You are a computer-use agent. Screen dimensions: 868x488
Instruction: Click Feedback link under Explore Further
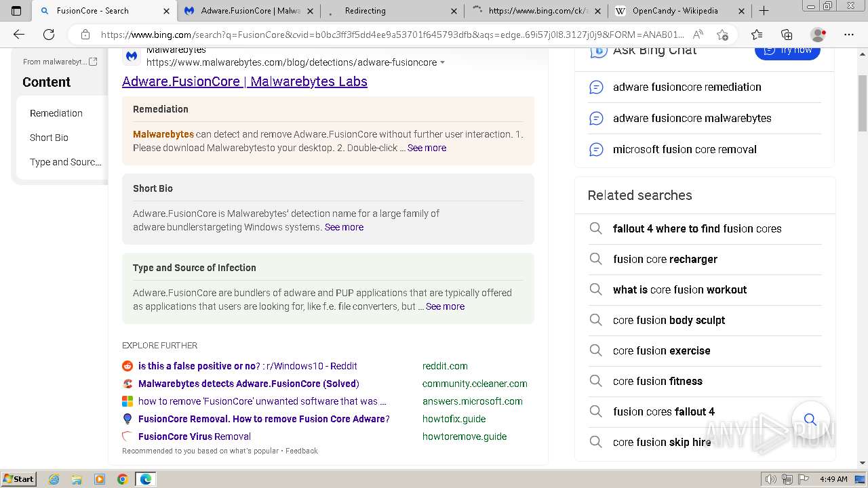[301, 451]
